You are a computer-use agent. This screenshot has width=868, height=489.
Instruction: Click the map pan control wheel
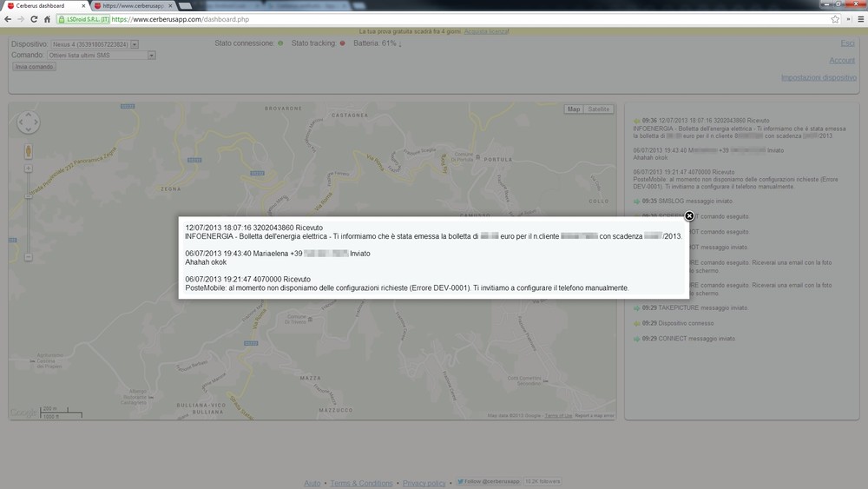(x=29, y=122)
